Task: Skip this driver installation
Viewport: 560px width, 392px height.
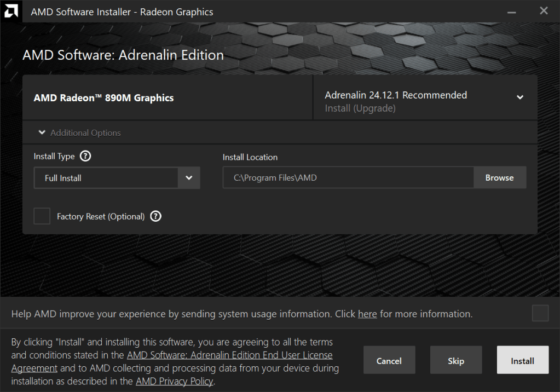Action: [455, 361]
